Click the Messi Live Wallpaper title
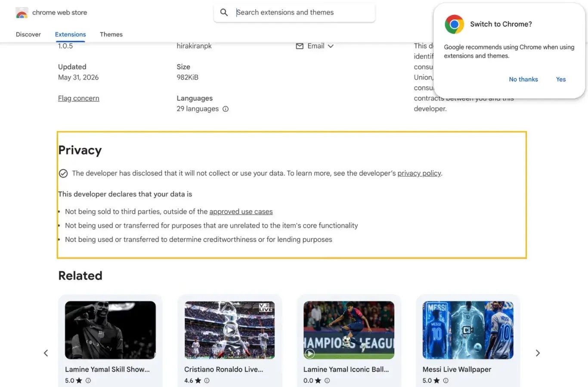Screen dimensions: 588x387 457,369
